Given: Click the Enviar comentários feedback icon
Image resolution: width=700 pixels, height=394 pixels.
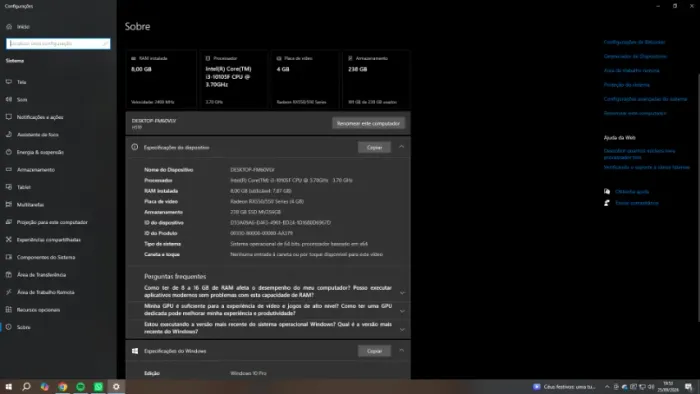Looking at the screenshot, I should point(607,203).
